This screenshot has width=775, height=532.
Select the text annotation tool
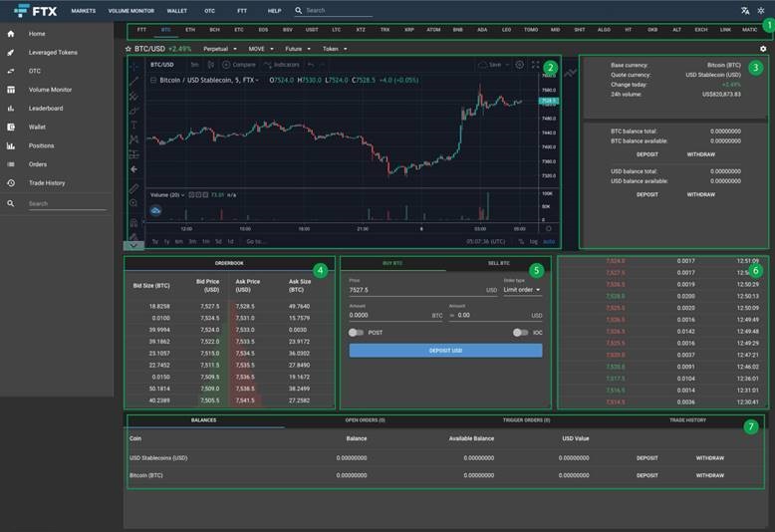[133, 126]
